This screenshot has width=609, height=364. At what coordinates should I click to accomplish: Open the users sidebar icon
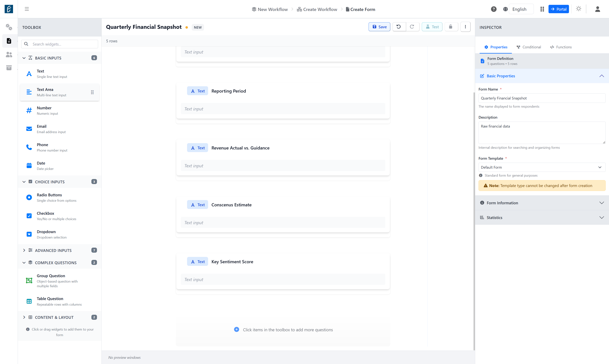tap(9, 54)
